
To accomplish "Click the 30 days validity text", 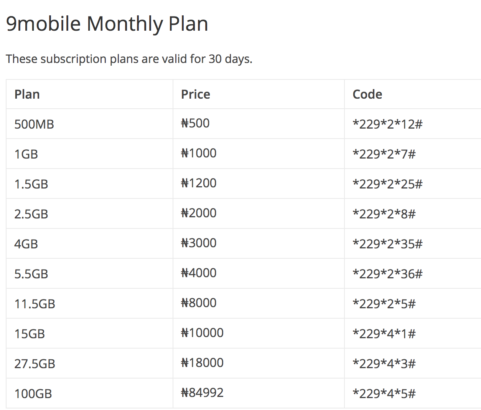I will pyautogui.click(x=230, y=59).
